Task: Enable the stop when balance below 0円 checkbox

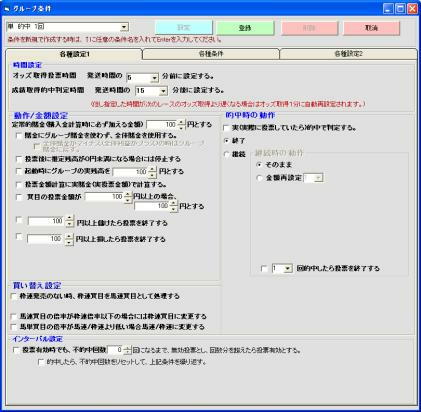Action: click(19, 159)
